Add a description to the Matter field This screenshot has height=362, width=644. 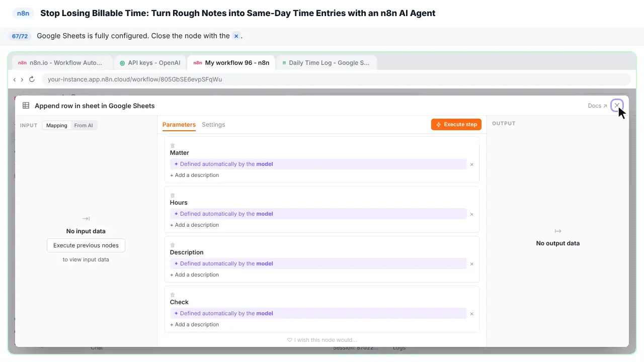tap(195, 175)
